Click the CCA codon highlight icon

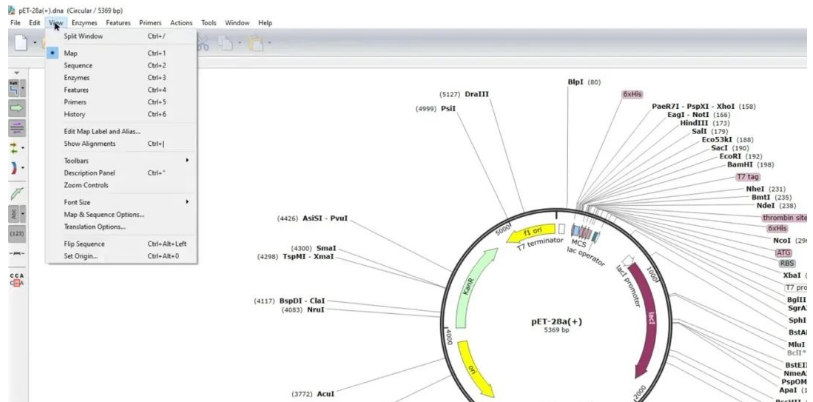tap(17, 279)
